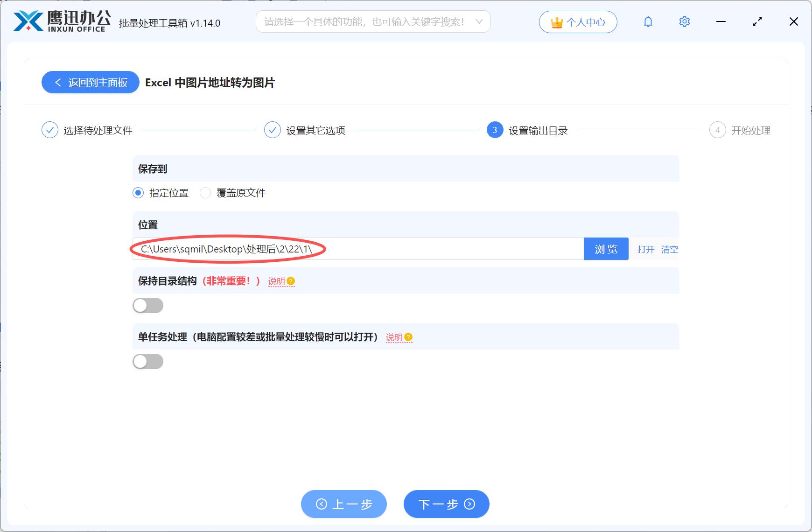The image size is (812, 532).
Task: Go to the 开始处理 step
Action: 750,130
